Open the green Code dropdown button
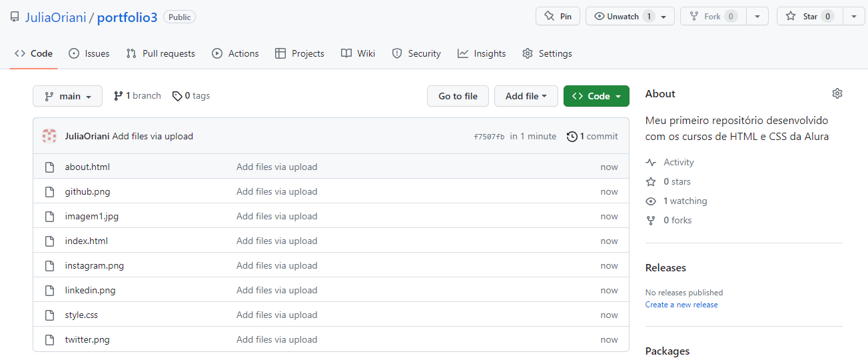This screenshot has height=360, width=868. click(596, 96)
